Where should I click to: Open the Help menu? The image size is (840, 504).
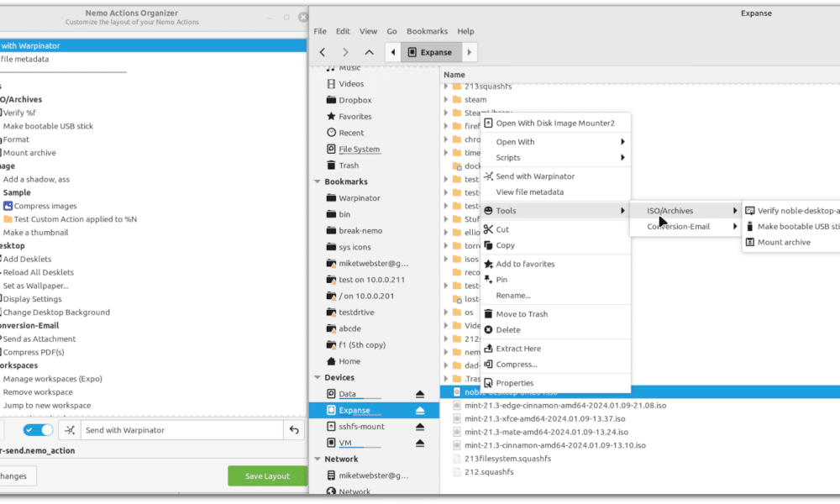465,31
